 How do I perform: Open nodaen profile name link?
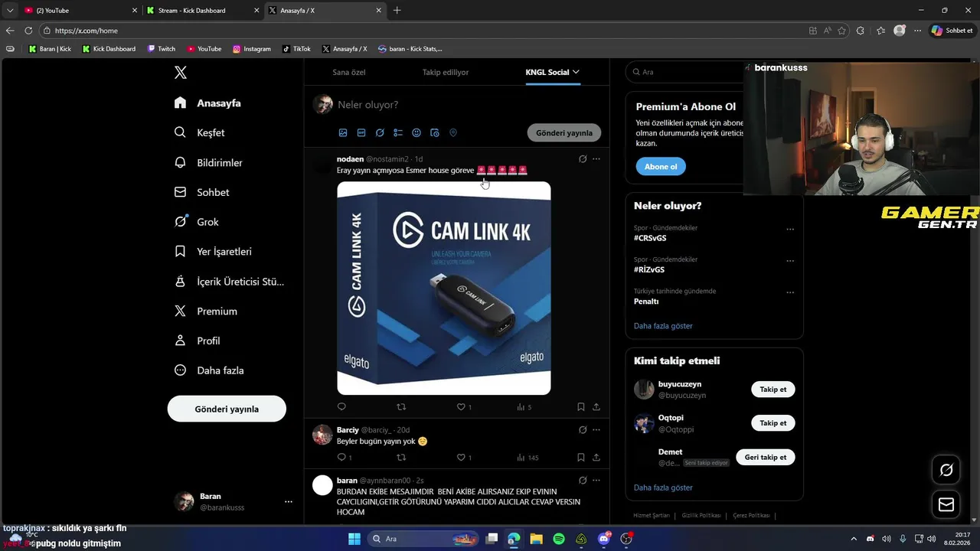coord(350,159)
